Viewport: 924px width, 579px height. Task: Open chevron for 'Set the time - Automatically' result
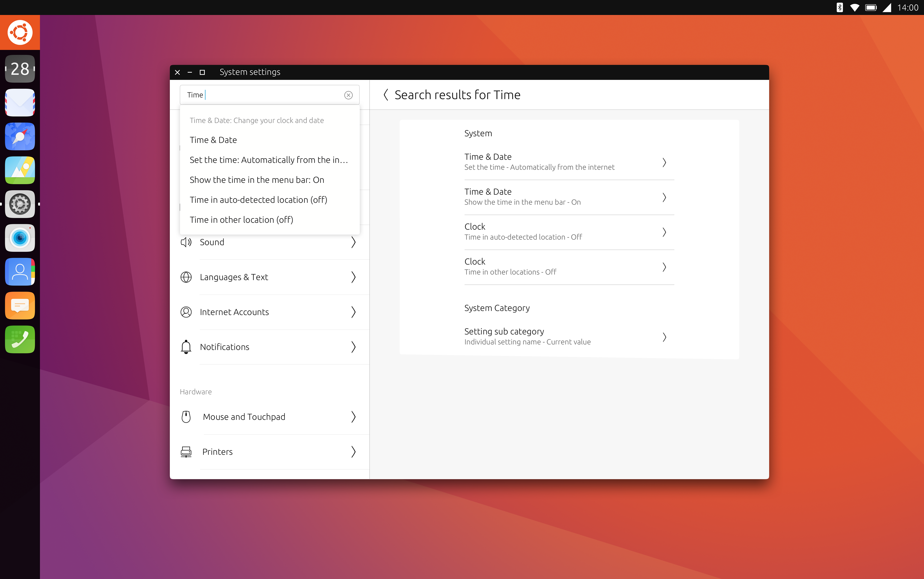point(664,162)
